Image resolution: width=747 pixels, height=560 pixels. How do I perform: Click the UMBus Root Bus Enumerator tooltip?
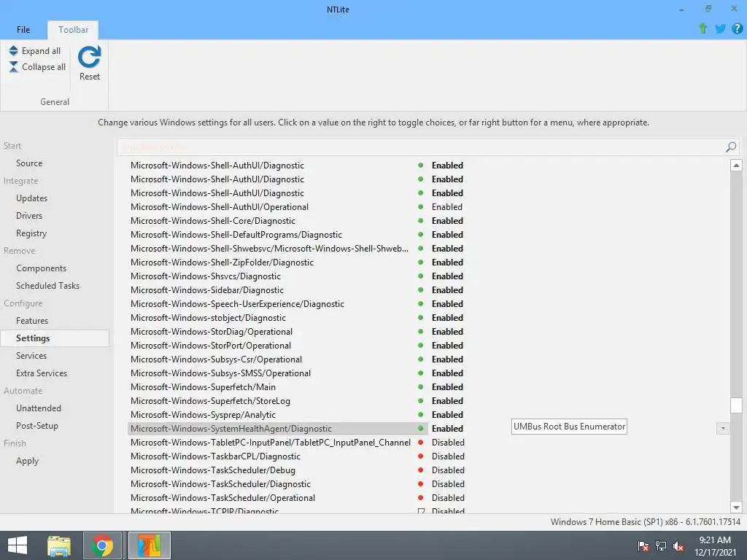pyautogui.click(x=569, y=427)
